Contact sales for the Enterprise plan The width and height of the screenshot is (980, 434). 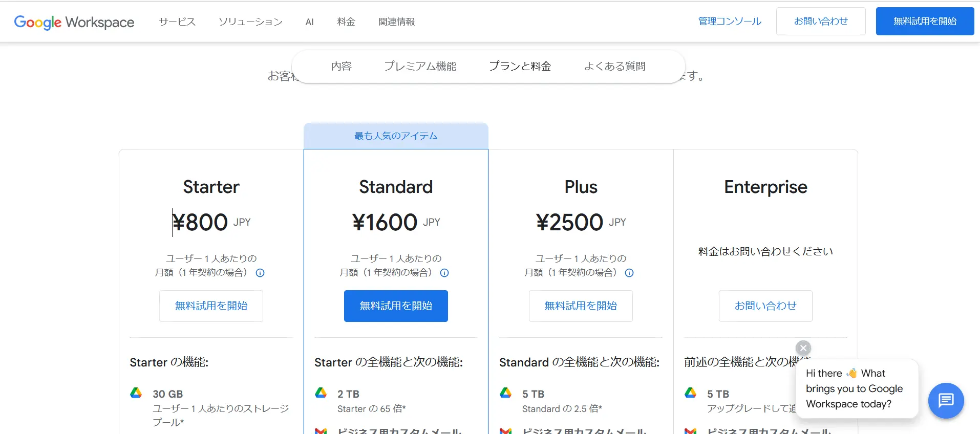pyautogui.click(x=765, y=306)
